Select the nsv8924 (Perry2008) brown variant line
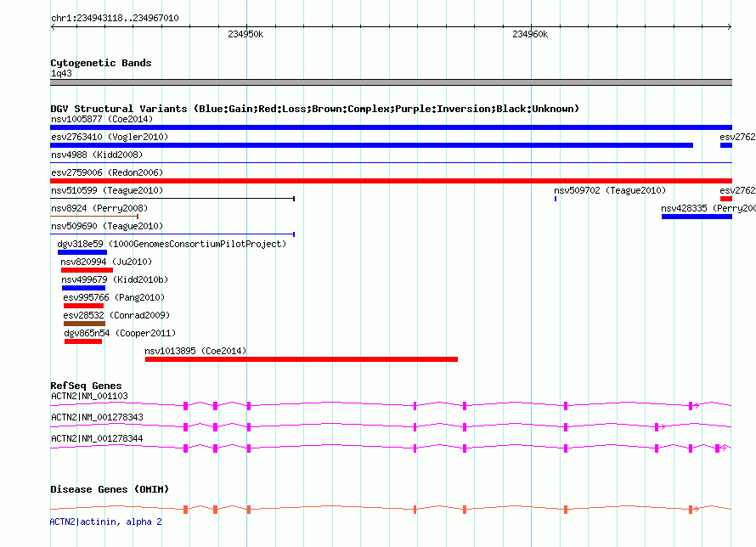 pos(94,217)
